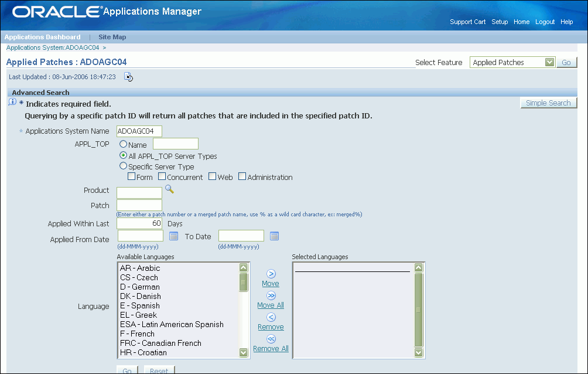The image size is (588, 374).
Task: Click the Applied From Date field
Action: pyautogui.click(x=141, y=236)
